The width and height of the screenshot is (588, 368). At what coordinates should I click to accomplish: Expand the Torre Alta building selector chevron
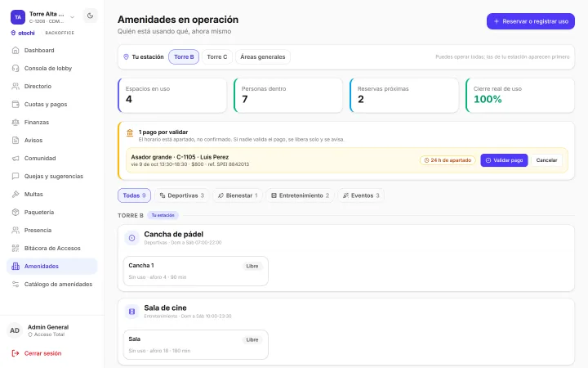[x=73, y=17]
